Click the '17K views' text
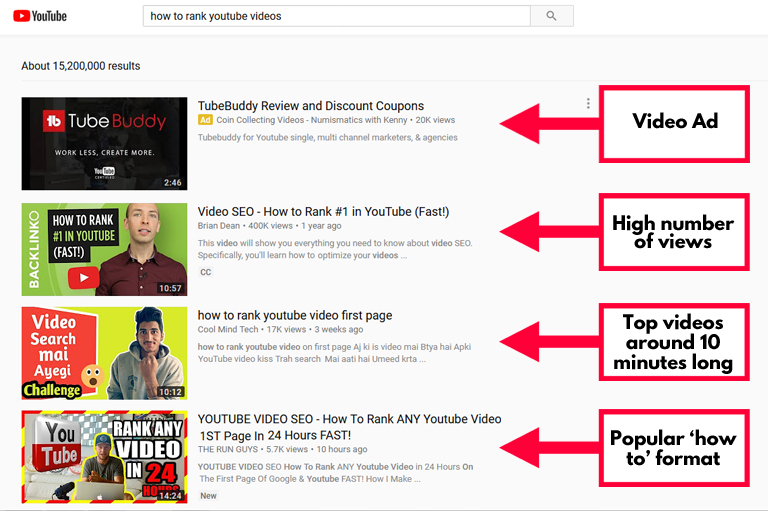 [x=287, y=330]
